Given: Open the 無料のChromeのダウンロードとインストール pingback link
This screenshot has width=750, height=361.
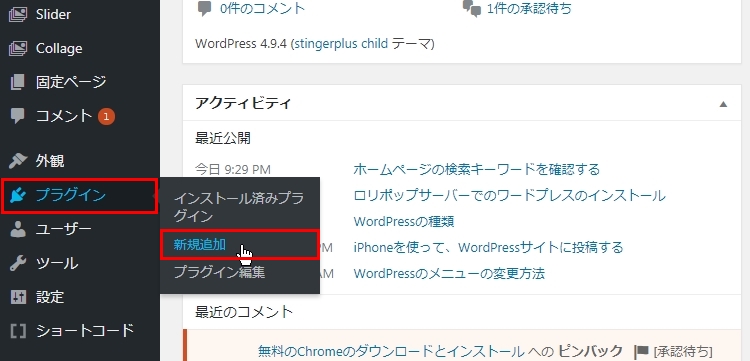Looking at the screenshot, I should click(x=390, y=351).
